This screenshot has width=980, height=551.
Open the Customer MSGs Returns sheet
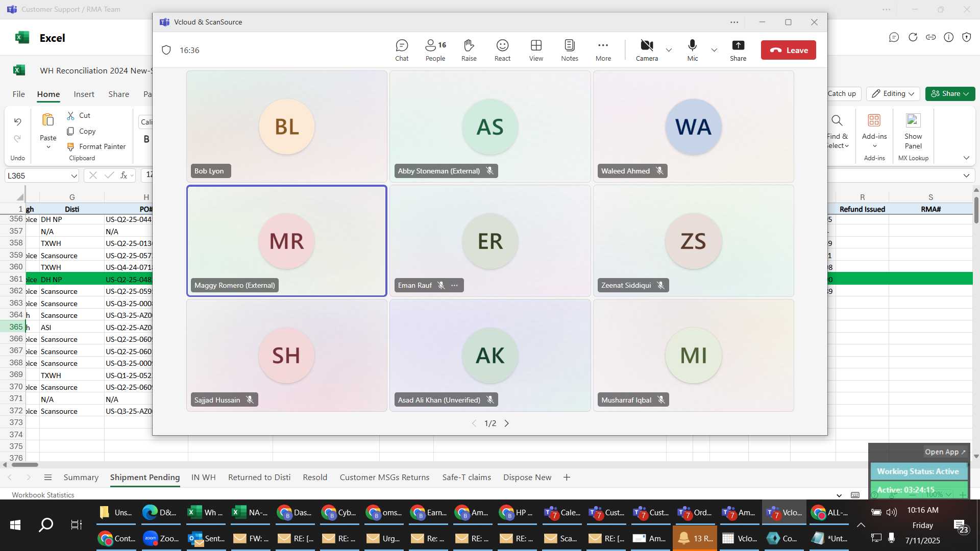pos(384,477)
